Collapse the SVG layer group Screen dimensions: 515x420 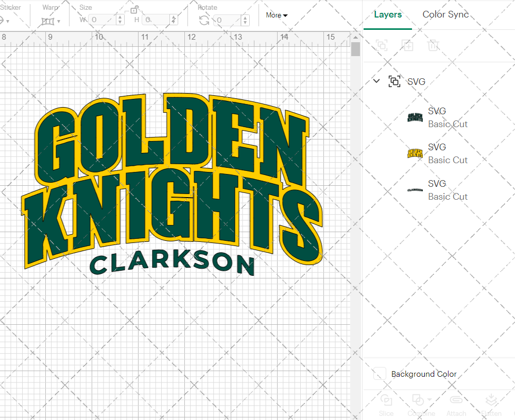376,81
